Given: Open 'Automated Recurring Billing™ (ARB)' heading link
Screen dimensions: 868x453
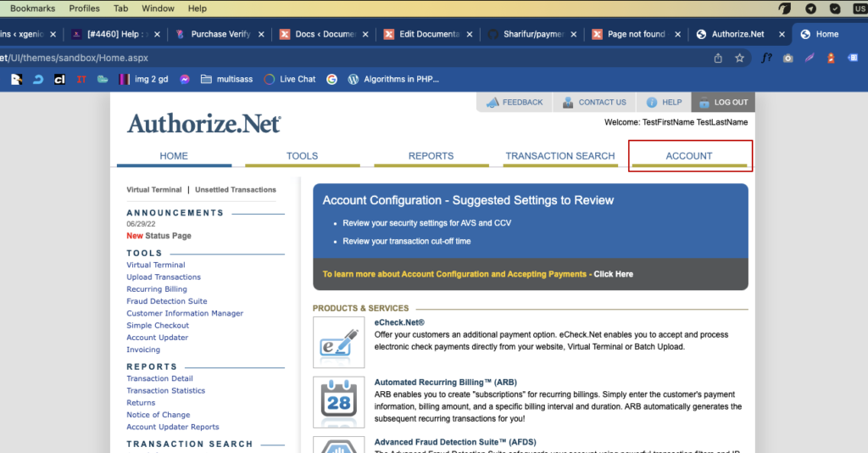Looking at the screenshot, I should coord(446,382).
